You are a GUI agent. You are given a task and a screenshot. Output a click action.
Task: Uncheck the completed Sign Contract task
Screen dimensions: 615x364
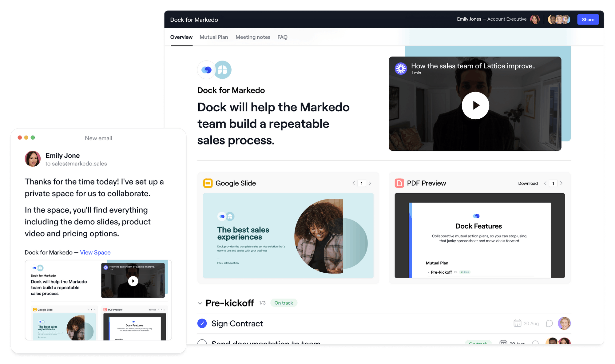coord(202,323)
